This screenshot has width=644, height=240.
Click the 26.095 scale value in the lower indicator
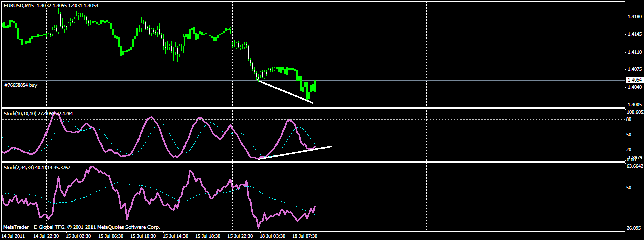634,228
